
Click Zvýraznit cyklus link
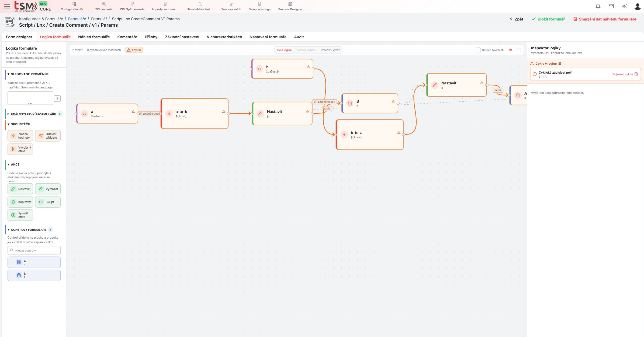(x=625, y=74)
